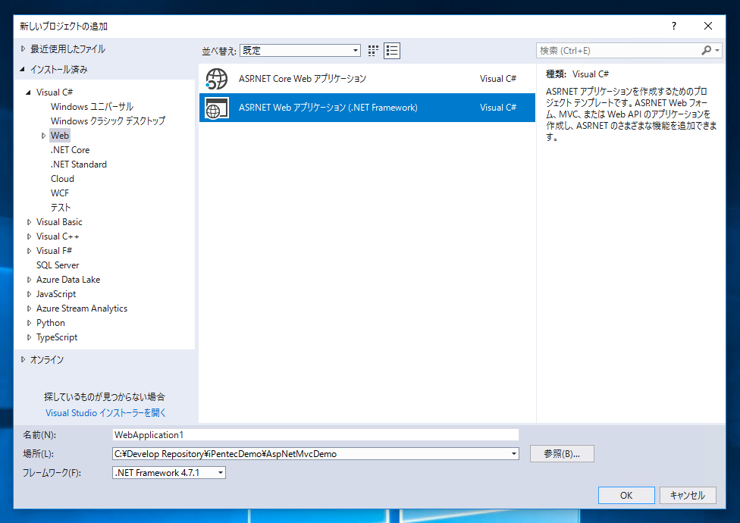Confirm with the OK button
Viewport: 740px width, 523px height.
(x=626, y=495)
